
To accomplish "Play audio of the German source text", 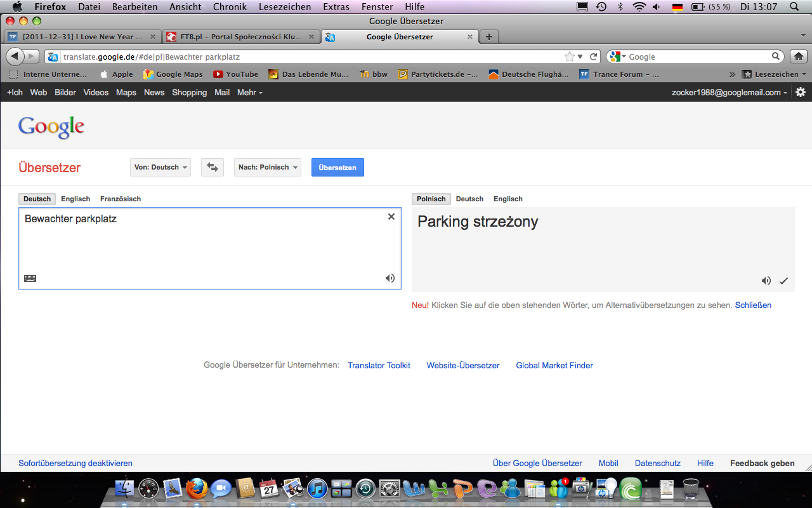I will pyautogui.click(x=390, y=278).
